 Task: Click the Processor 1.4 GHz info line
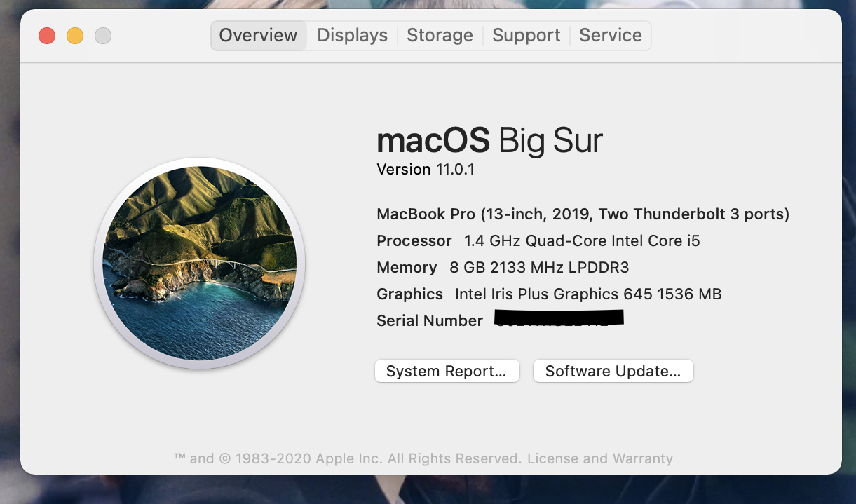coord(538,241)
